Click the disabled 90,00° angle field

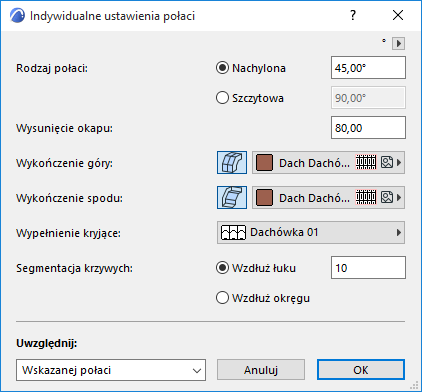coord(368,98)
